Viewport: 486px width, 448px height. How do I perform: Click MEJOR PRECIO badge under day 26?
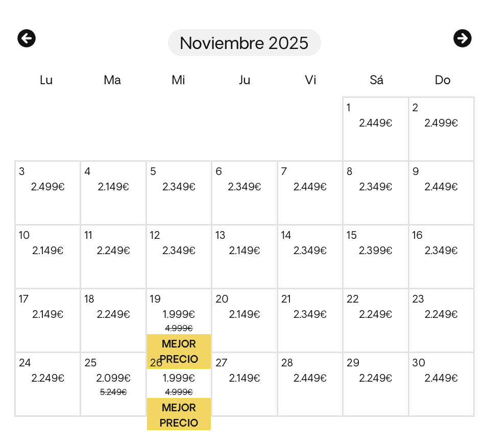179,414
